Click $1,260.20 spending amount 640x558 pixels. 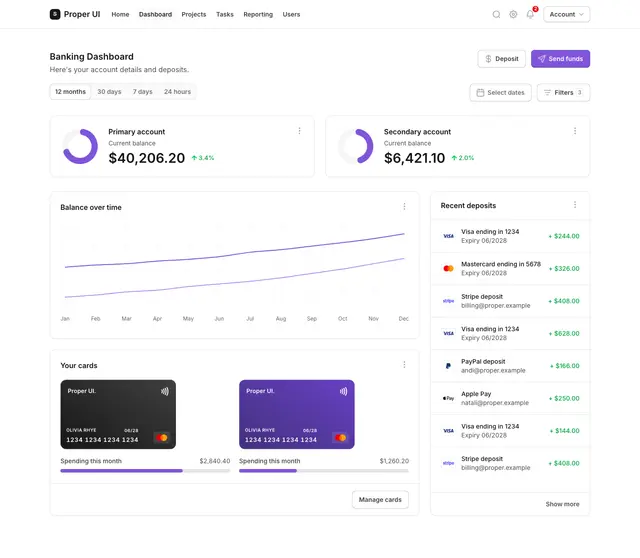point(394,461)
